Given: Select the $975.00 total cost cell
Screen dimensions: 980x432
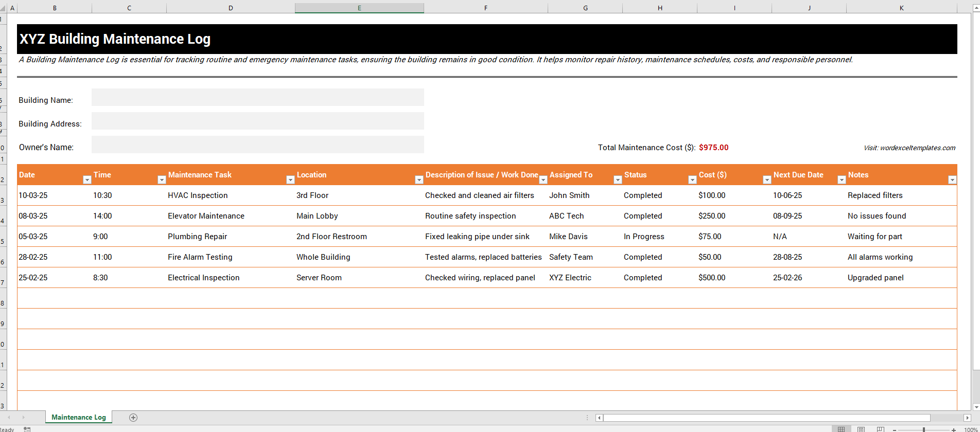Looking at the screenshot, I should pos(713,148).
